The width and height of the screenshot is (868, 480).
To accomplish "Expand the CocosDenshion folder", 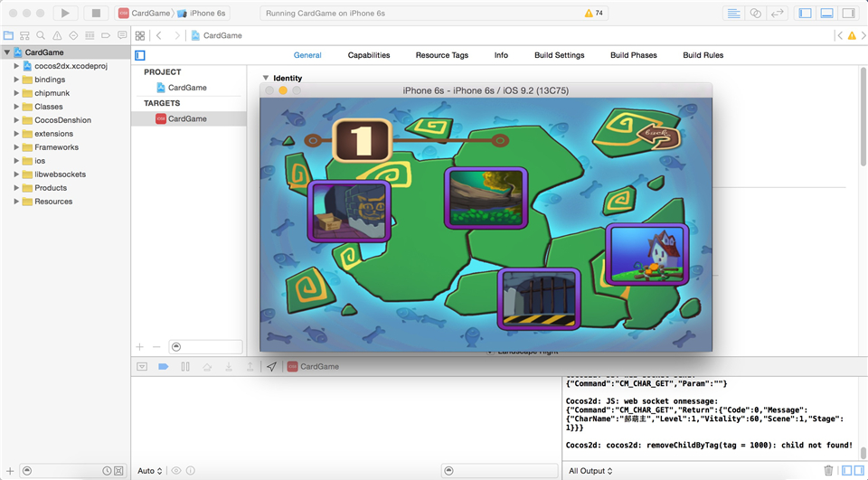I will click(x=16, y=120).
